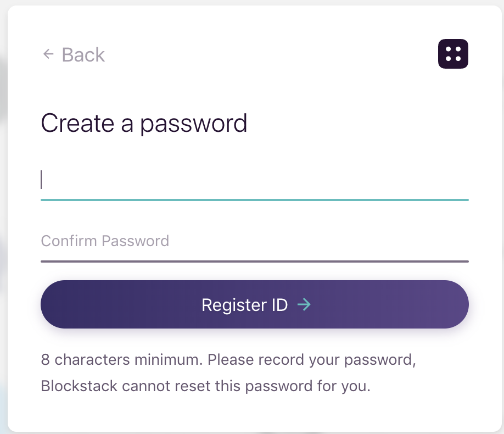Click the arrow inside Register ID button

(x=306, y=304)
